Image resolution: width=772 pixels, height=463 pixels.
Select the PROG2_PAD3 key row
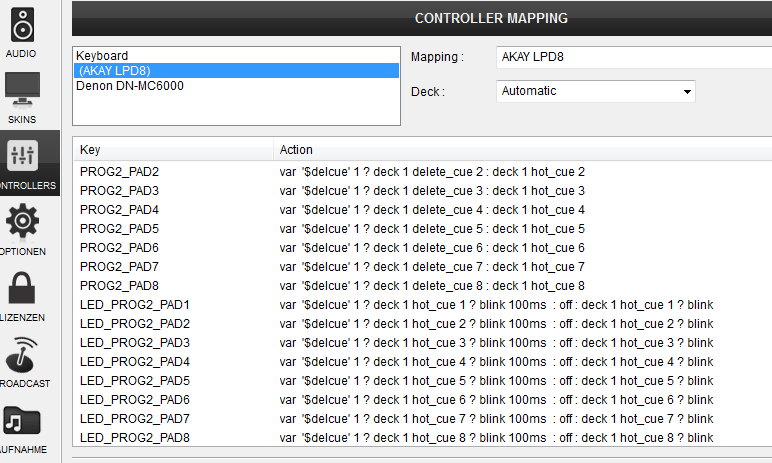(x=423, y=191)
